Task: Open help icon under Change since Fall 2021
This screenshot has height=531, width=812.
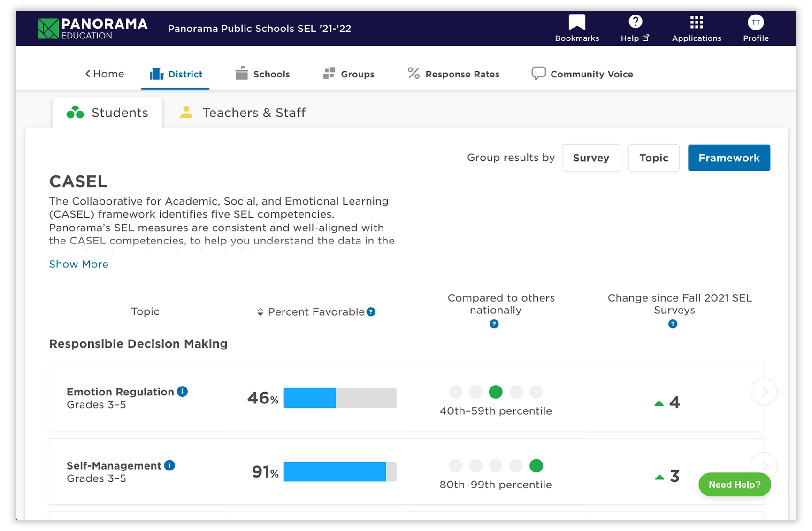Action: pyautogui.click(x=673, y=324)
